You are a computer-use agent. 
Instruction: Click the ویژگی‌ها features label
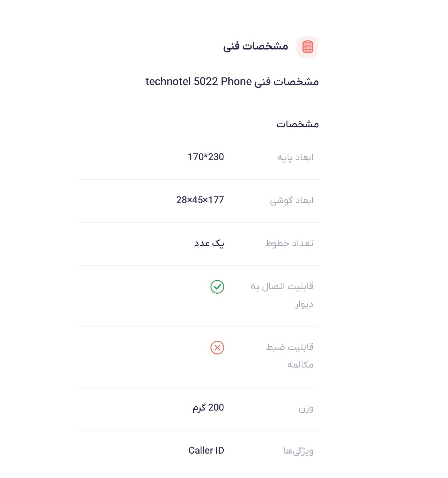(x=298, y=451)
